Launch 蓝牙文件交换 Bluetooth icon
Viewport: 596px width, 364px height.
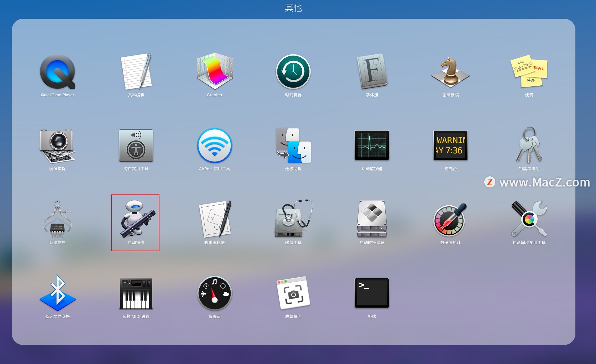coord(57,293)
